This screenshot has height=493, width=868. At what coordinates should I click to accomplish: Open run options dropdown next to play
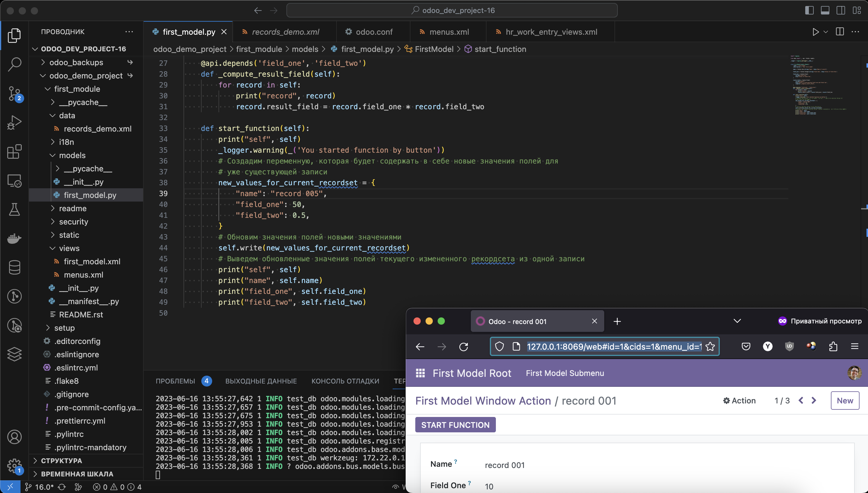[826, 32]
